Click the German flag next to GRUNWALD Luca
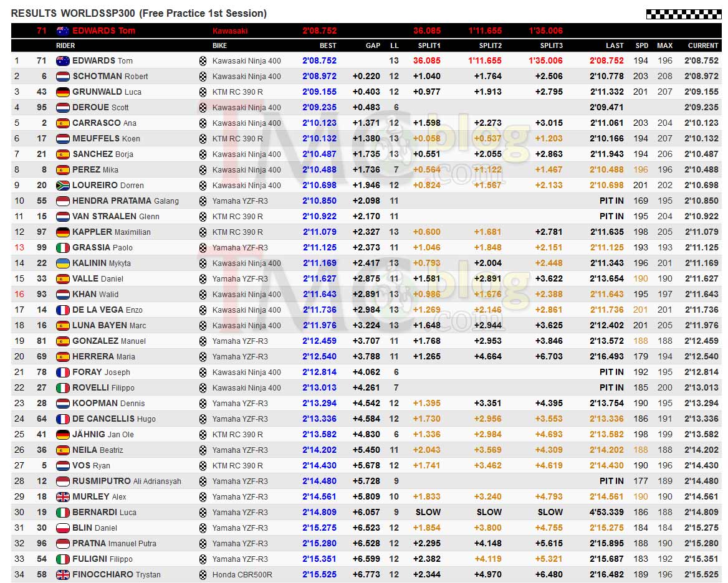The width and height of the screenshot is (728, 583). tap(63, 92)
